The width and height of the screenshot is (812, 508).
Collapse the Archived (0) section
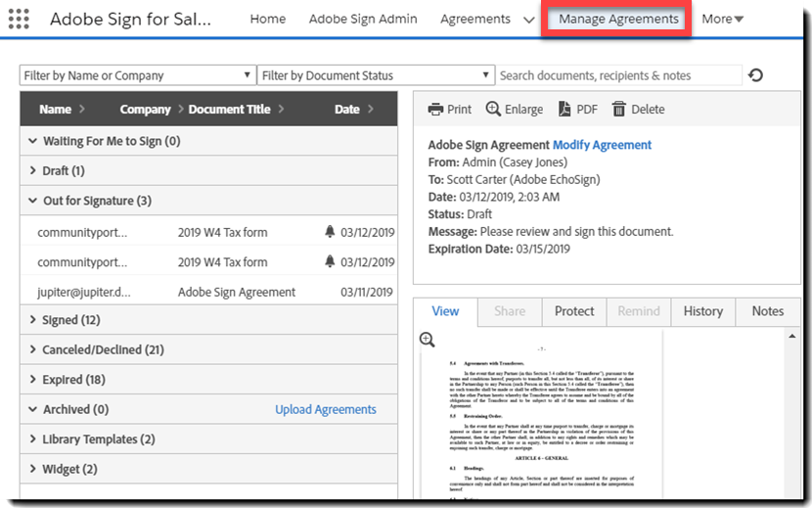[32, 409]
